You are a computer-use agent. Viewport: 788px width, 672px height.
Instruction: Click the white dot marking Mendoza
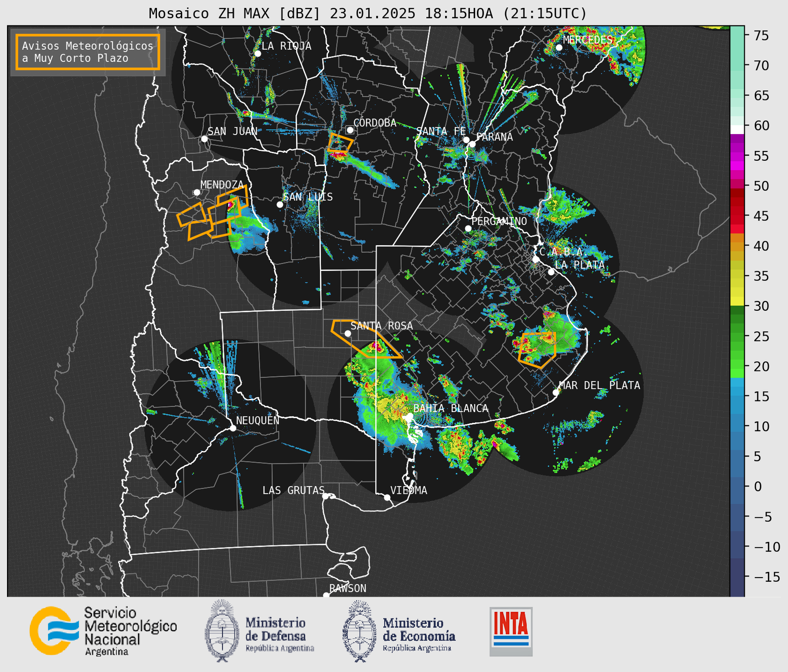[x=197, y=193]
